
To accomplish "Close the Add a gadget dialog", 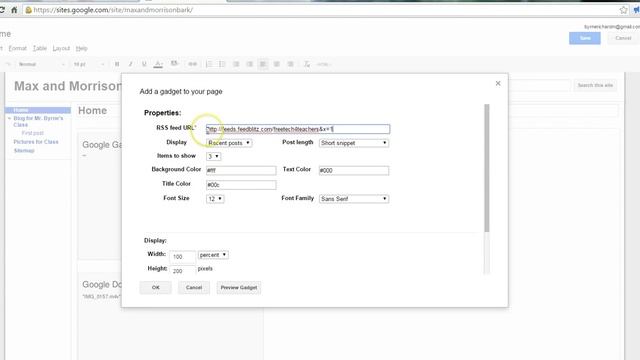I will [498, 83].
